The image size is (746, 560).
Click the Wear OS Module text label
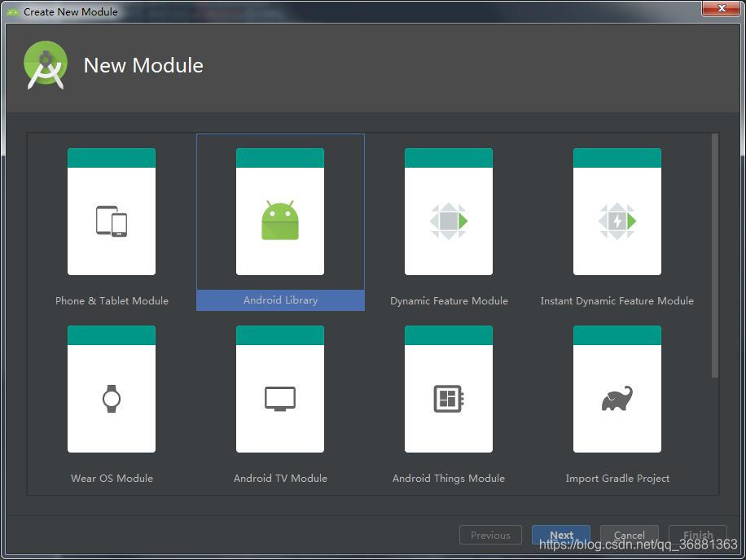click(112, 478)
